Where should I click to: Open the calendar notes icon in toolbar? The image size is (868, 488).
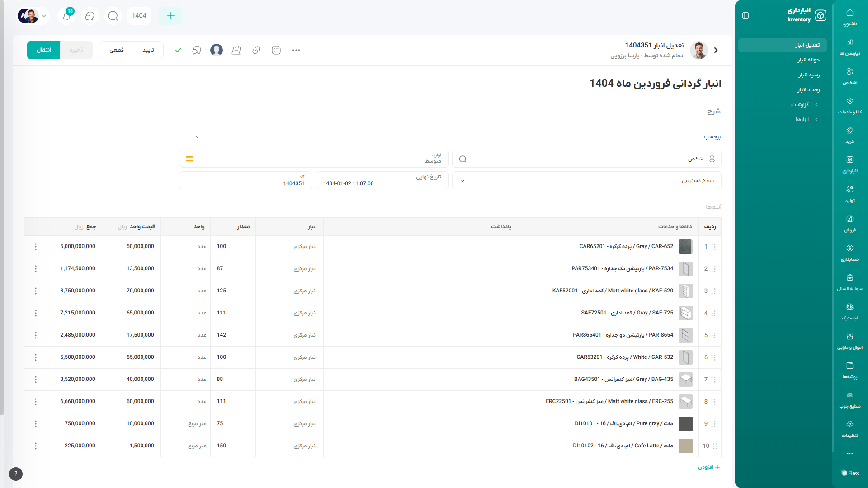click(236, 50)
